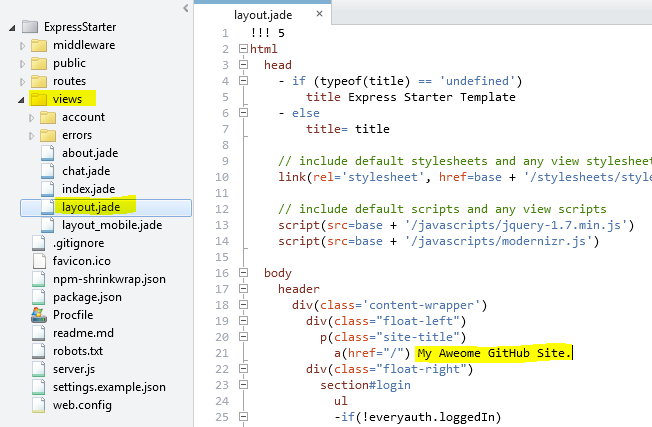The image size is (652, 427).
Task: Collapse the body fold marker on line 16
Action: [x=244, y=273]
